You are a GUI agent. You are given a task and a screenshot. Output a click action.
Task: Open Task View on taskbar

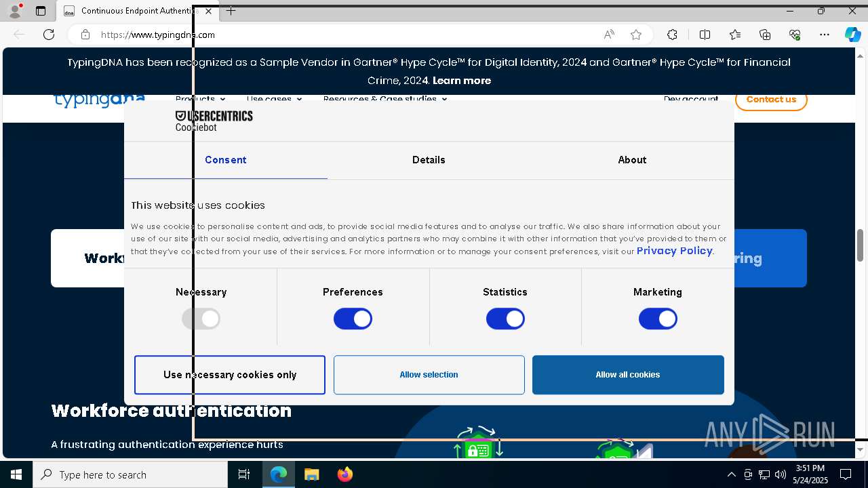tap(244, 474)
